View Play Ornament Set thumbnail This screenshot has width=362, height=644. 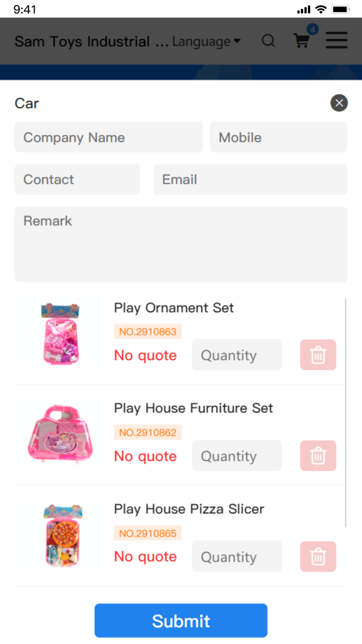click(x=60, y=334)
